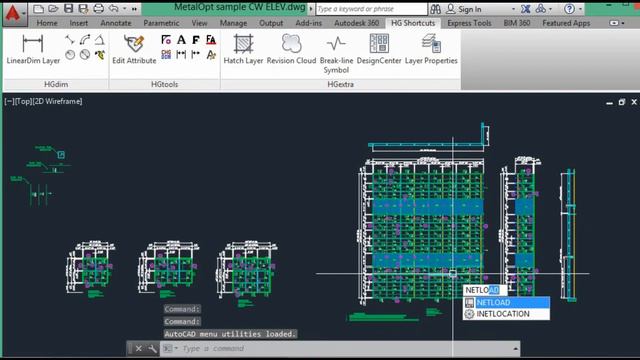Viewport: 640px width, 360px height.
Task: Undo the last action
Action: point(114,9)
